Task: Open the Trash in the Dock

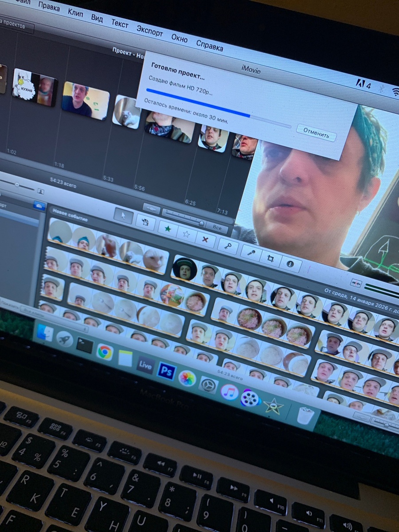Action: (x=305, y=415)
